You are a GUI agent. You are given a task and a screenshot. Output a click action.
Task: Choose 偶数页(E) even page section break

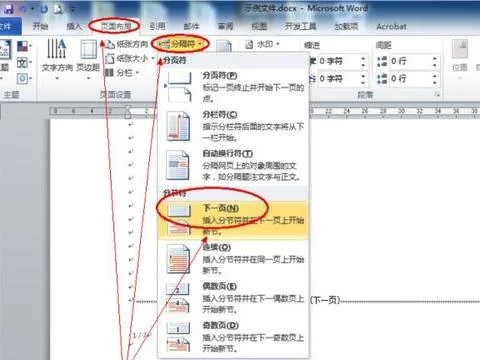point(233,298)
